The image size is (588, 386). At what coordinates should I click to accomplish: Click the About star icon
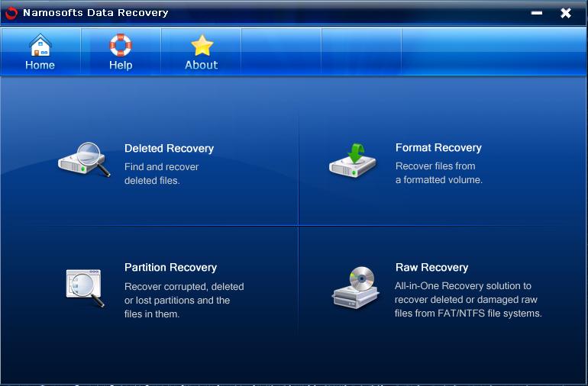pyautogui.click(x=202, y=45)
